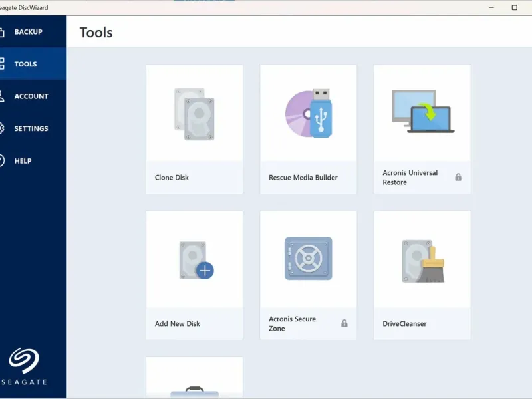The height and width of the screenshot is (399, 532).
Task: Click the Tools page heading
Action: (96, 33)
